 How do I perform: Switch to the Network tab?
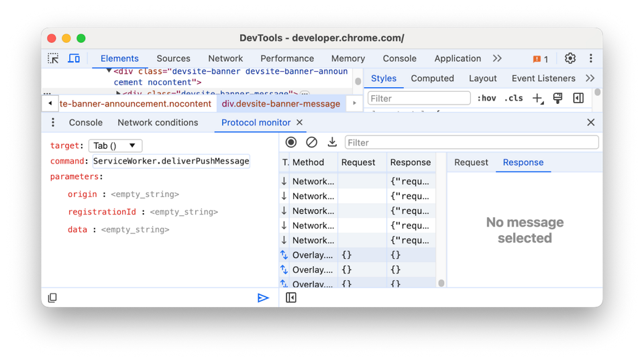(225, 58)
